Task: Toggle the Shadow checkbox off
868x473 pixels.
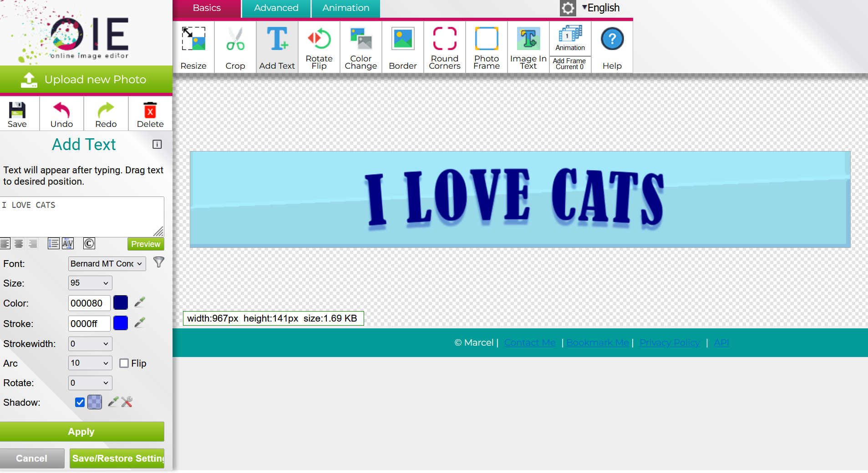Action: point(80,403)
